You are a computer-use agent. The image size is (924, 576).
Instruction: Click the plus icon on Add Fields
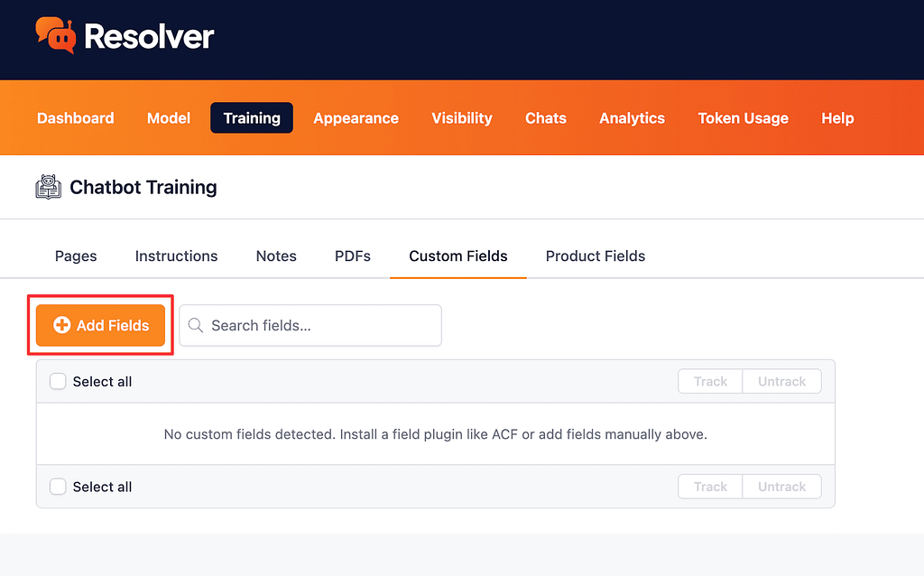pos(62,325)
